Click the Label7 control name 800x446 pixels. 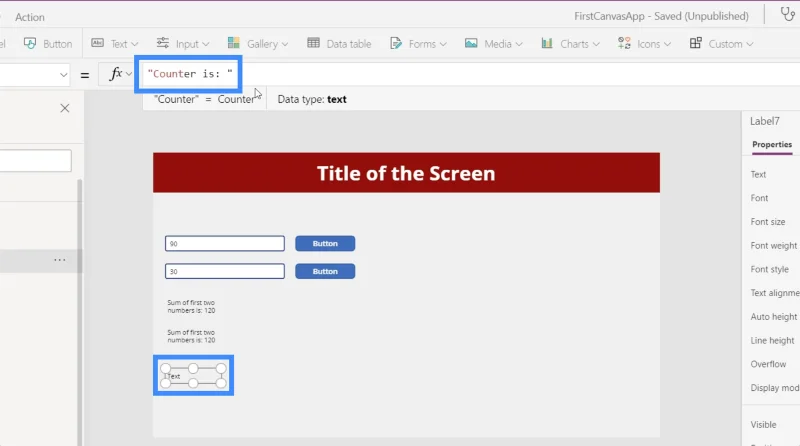pyautogui.click(x=764, y=121)
